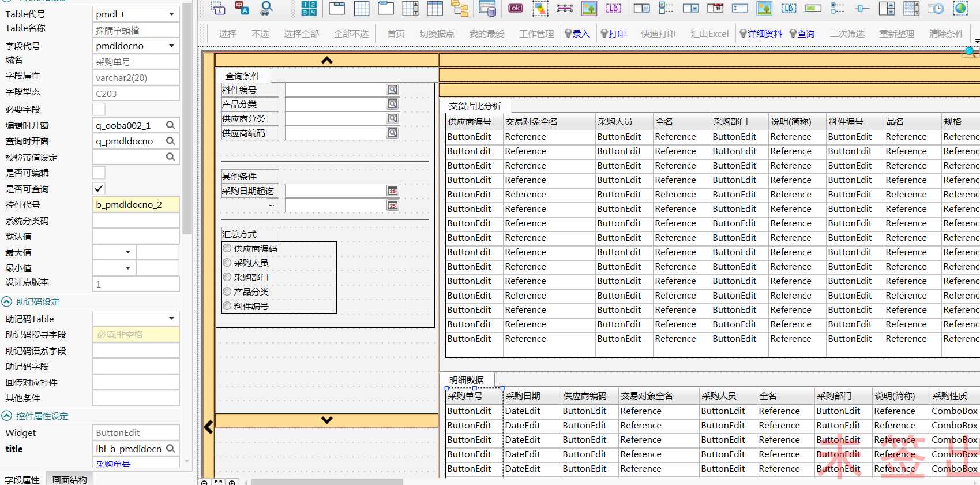This screenshot has width=980, height=485.
Task: Select the 1234 tab-order numbering icon
Action: (x=309, y=8)
